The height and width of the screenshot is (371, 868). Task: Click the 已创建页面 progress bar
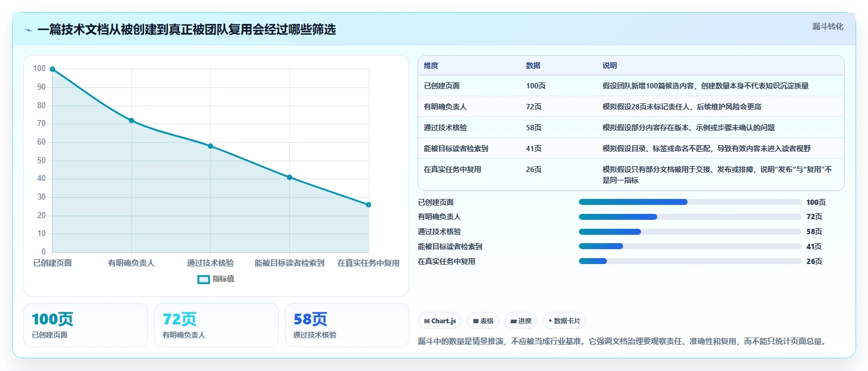point(690,202)
